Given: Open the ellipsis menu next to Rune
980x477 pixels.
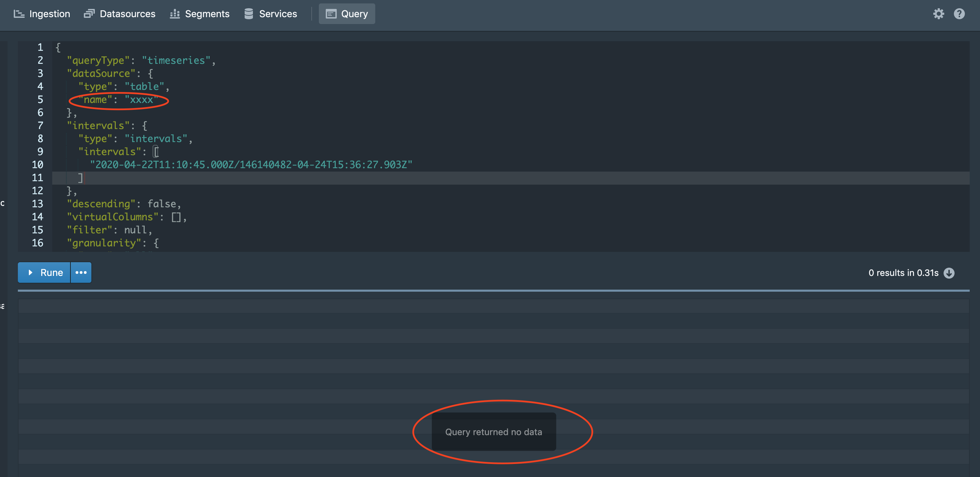Looking at the screenshot, I should [x=81, y=272].
